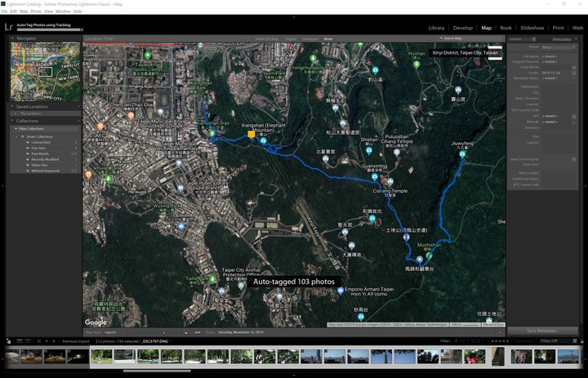Open the Window menu
This screenshot has width=588, height=378.
pos(63,11)
